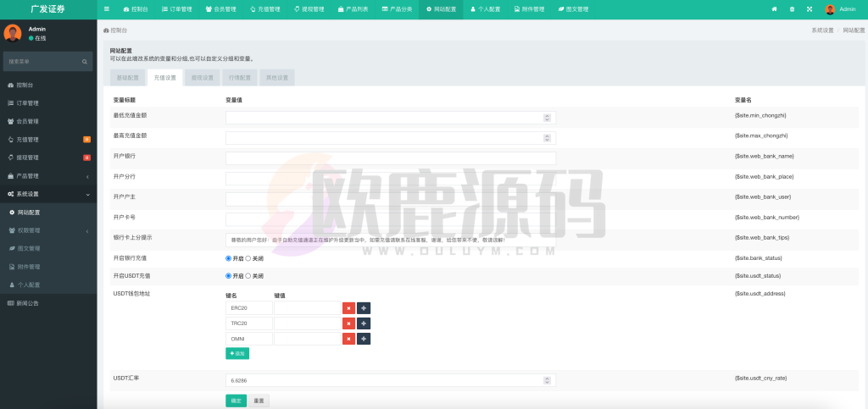Open 个人配置 in the top navigation bar

(x=486, y=9)
